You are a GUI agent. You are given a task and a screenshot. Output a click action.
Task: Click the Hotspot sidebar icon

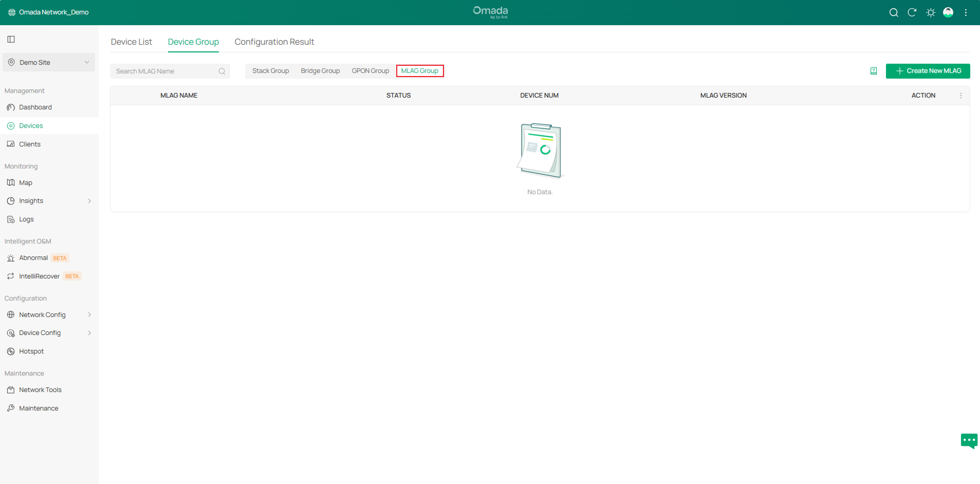point(11,351)
